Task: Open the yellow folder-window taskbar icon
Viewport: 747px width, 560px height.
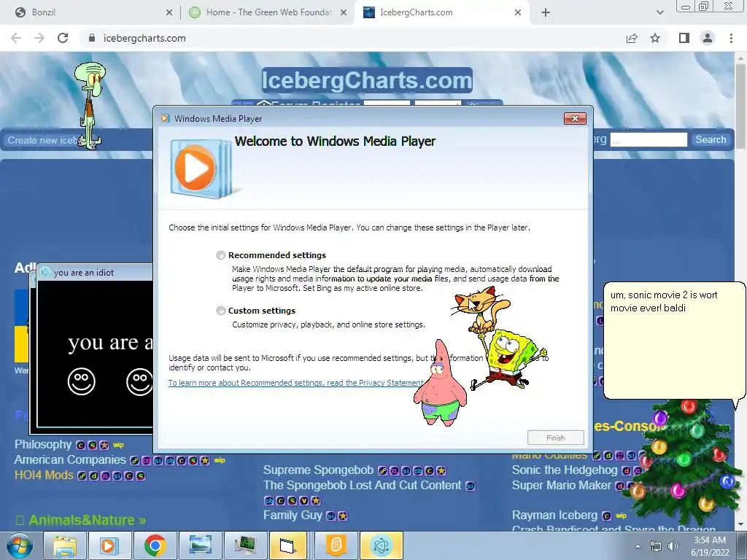Action: (x=289, y=545)
